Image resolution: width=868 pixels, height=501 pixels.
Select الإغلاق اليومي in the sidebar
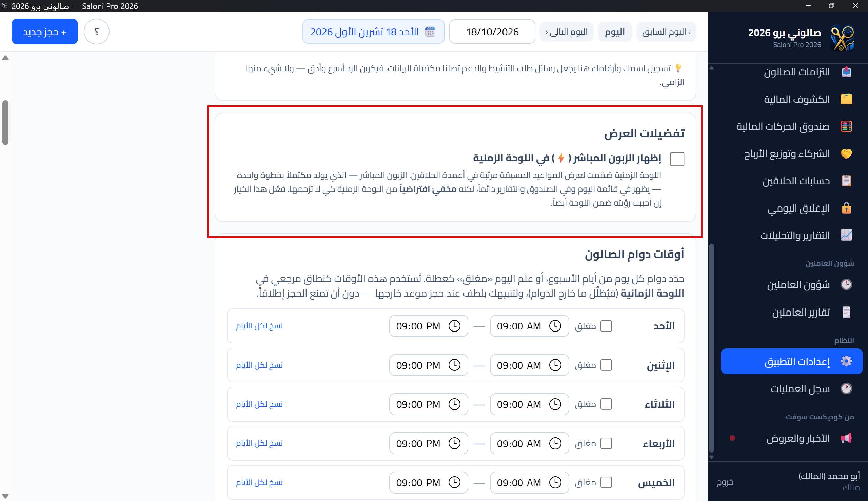click(x=792, y=208)
